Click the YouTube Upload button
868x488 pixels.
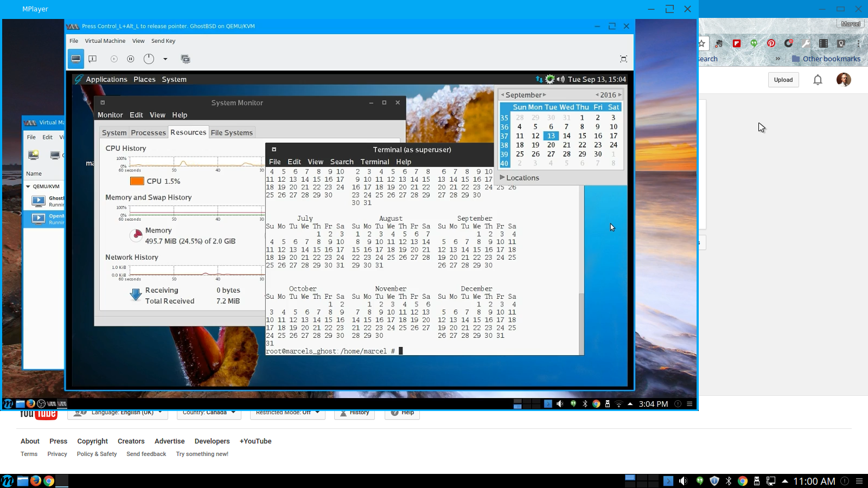point(783,80)
